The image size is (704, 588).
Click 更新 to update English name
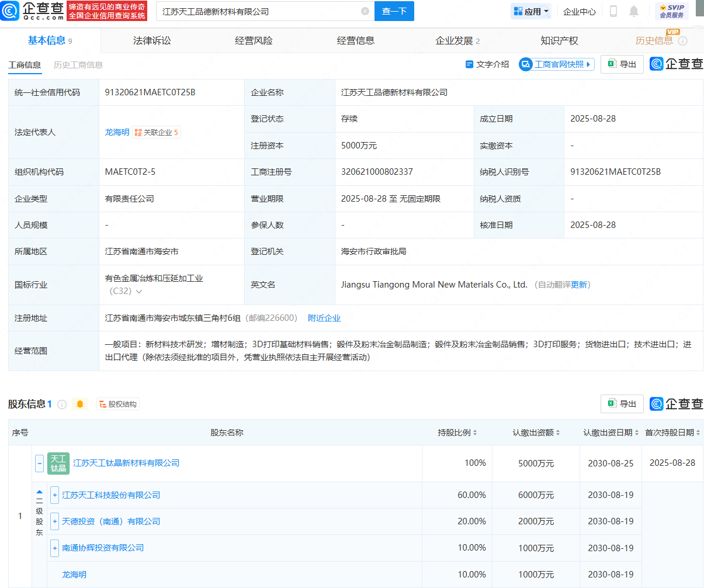click(x=579, y=285)
